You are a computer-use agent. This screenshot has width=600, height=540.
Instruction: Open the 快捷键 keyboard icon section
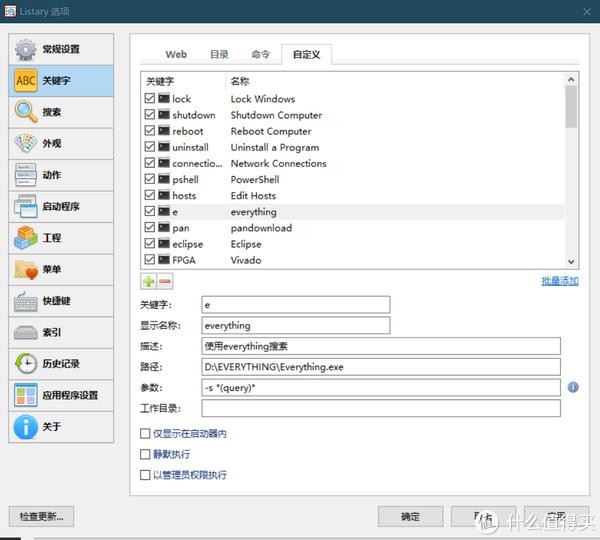click(x=26, y=300)
